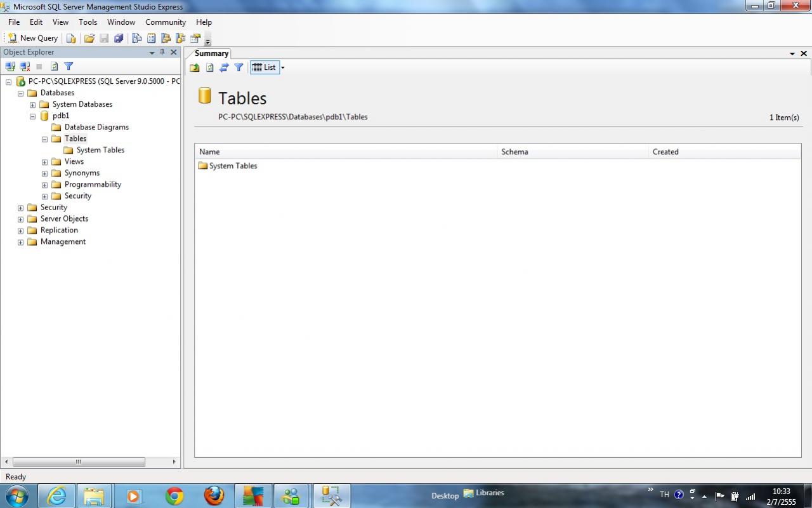Open the Properties Window toolbar icon
Screen dimensions: 812x508
(195, 38)
